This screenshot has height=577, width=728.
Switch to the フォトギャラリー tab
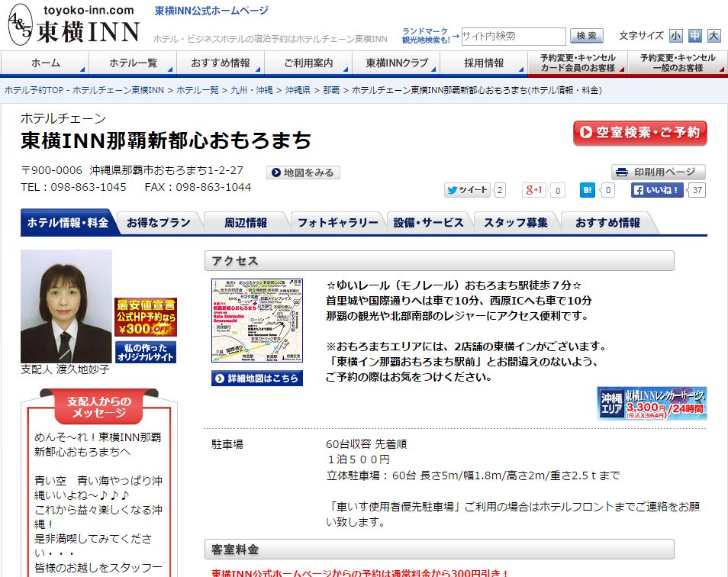pyautogui.click(x=337, y=223)
